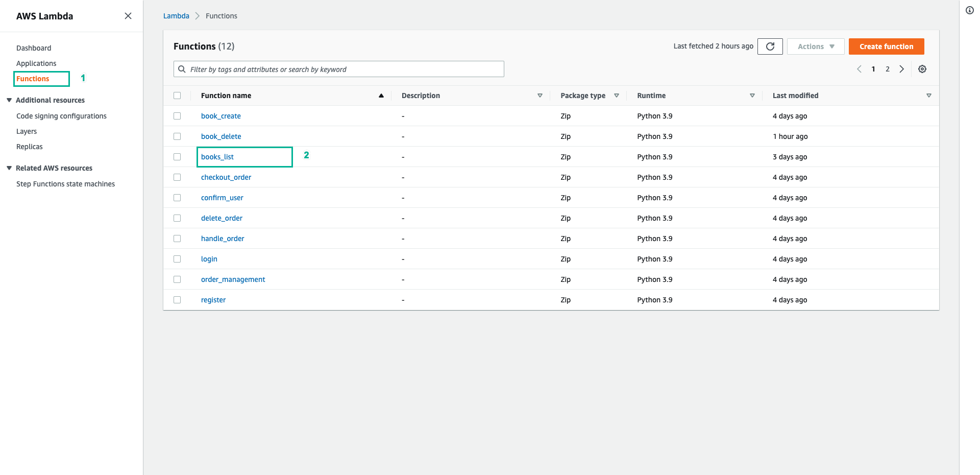Image resolution: width=980 pixels, height=475 pixels.
Task: Open the order_management function
Action: (233, 279)
